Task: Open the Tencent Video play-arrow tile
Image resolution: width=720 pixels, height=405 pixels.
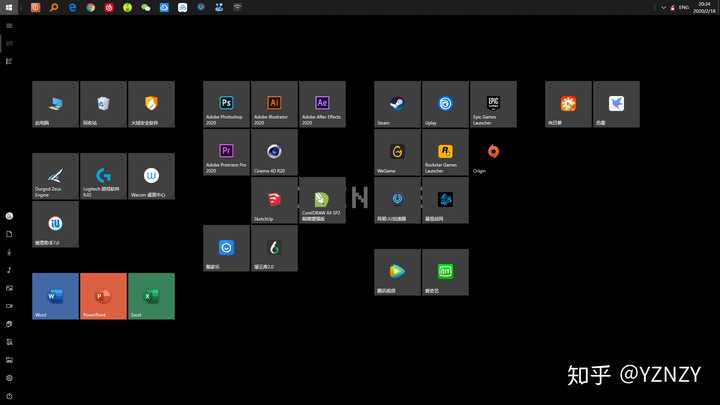Action: pyautogui.click(x=397, y=272)
